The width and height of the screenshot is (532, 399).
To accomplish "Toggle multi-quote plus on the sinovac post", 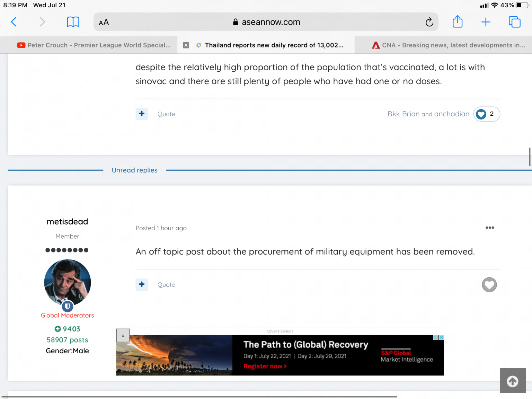I will pos(142,114).
